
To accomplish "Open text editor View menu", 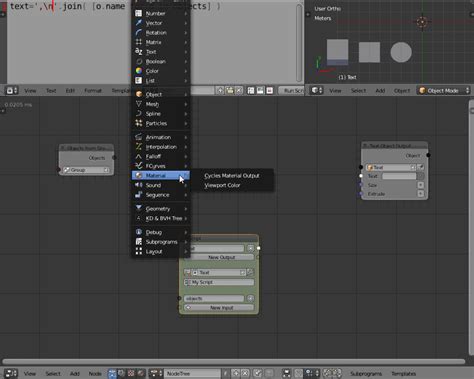I will (30, 90).
